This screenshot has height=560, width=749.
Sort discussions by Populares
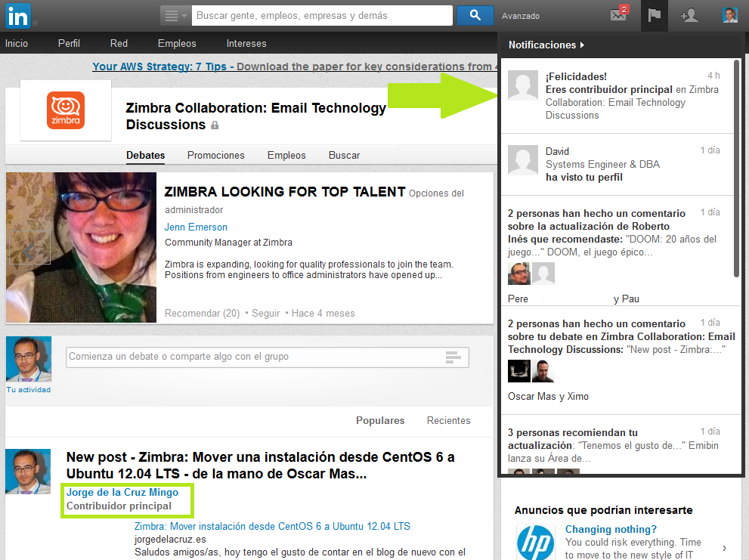click(x=380, y=420)
